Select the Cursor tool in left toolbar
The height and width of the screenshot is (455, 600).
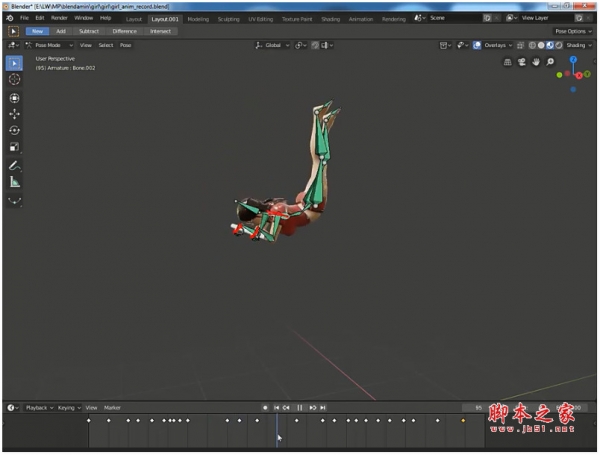click(x=14, y=79)
